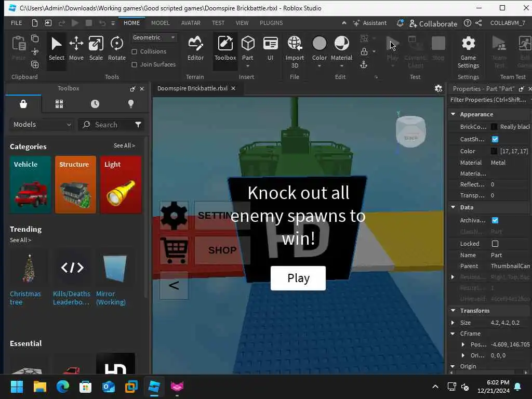
Task: Collapse the Transform section
Action: click(453, 311)
